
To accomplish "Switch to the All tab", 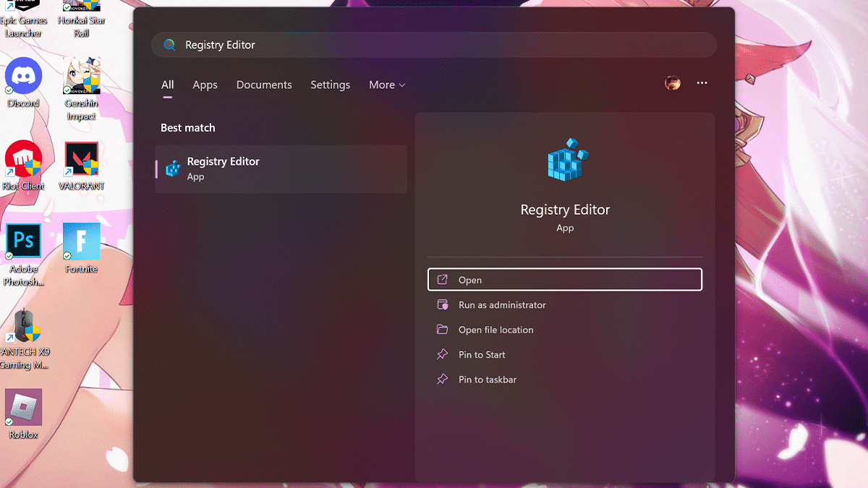I will (168, 85).
